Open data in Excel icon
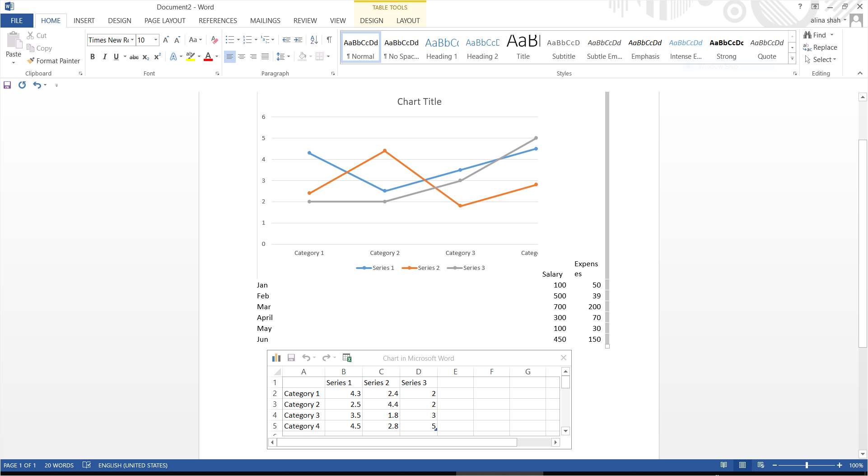This screenshot has height=476, width=868. pyautogui.click(x=347, y=358)
